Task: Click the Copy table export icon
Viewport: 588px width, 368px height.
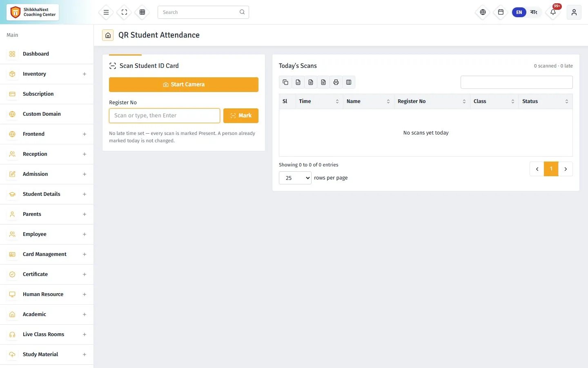Action: (x=285, y=82)
